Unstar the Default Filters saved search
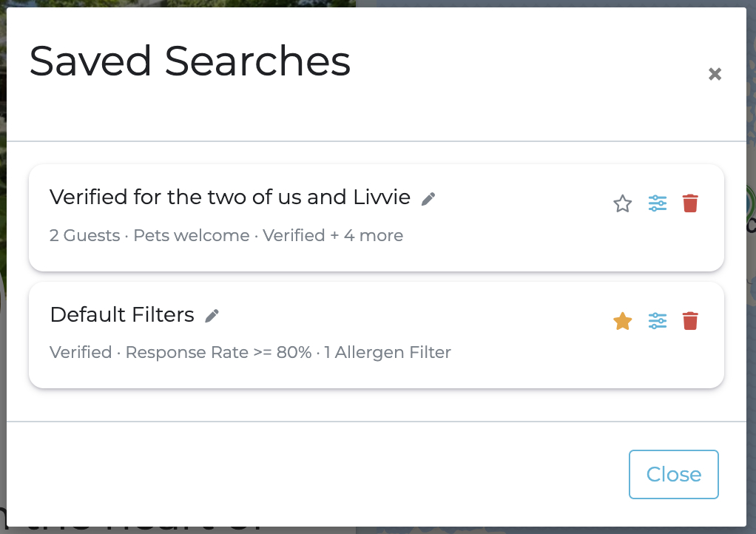 623,321
